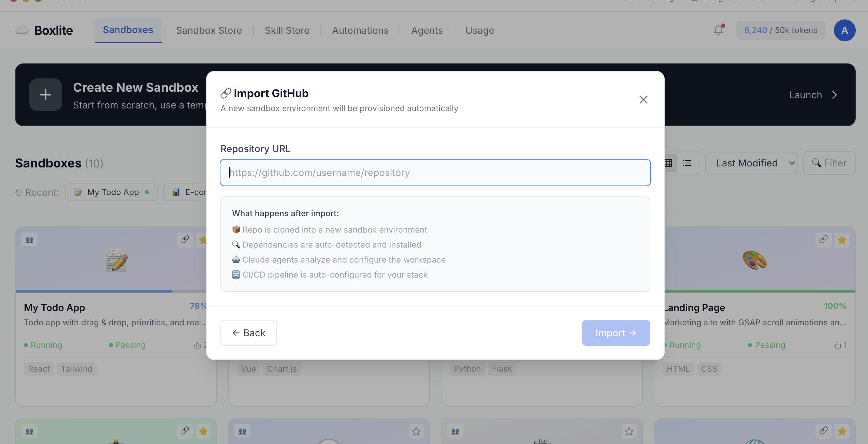This screenshot has width=868, height=444.
Task: Toggle the star on bottom-right card
Action: pyautogui.click(x=842, y=431)
